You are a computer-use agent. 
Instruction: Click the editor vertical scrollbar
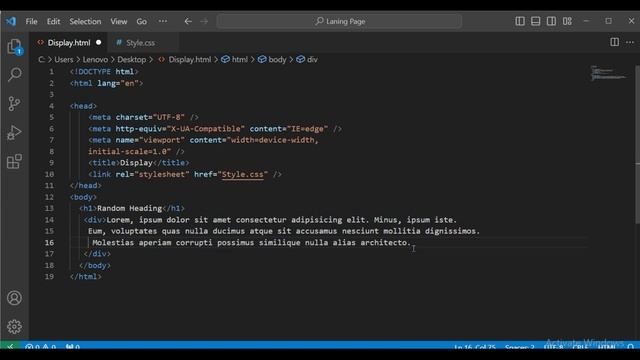click(637, 144)
